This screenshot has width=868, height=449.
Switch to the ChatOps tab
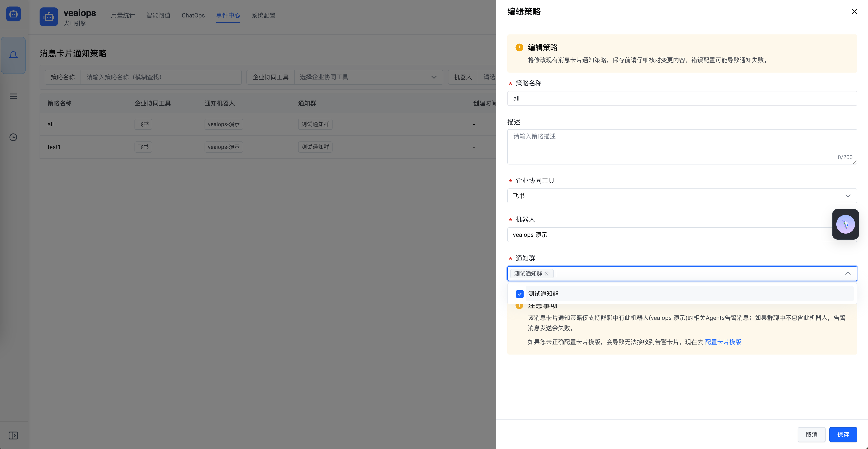pos(193,15)
